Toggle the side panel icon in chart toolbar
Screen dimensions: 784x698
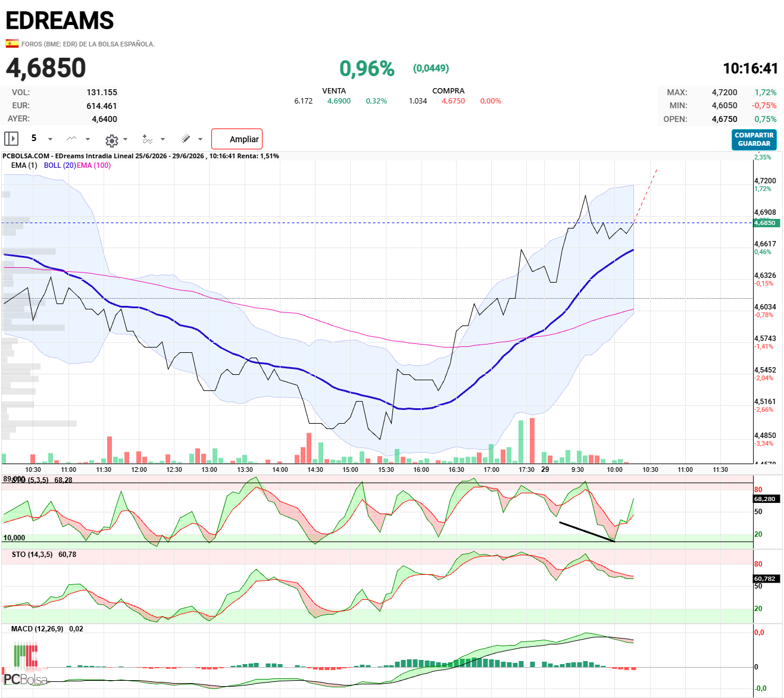[11, 139]
